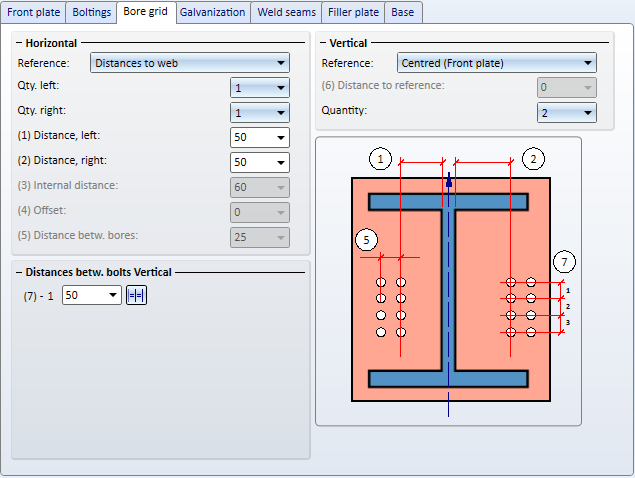This screenshot has width=635, height=478.
Task: Click circled number 5 in the diagram
Action: coord(366,240)
